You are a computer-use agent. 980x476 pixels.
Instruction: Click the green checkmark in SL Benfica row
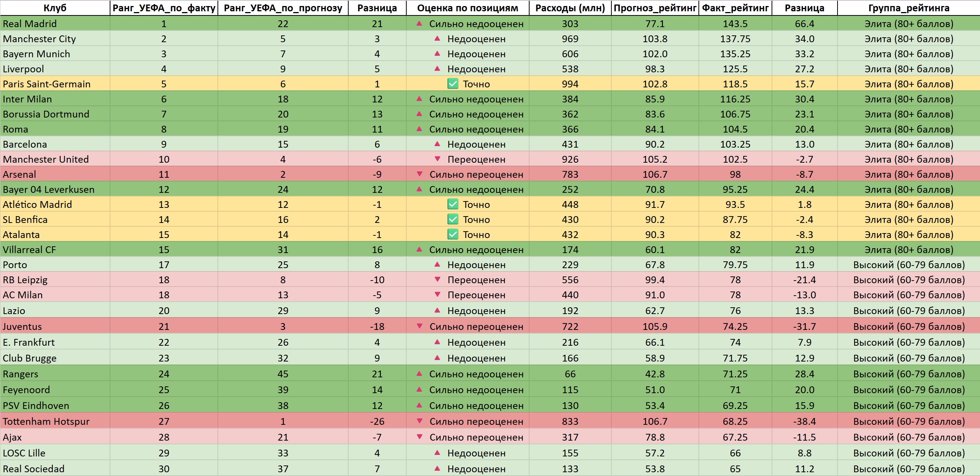pos(453,220)
